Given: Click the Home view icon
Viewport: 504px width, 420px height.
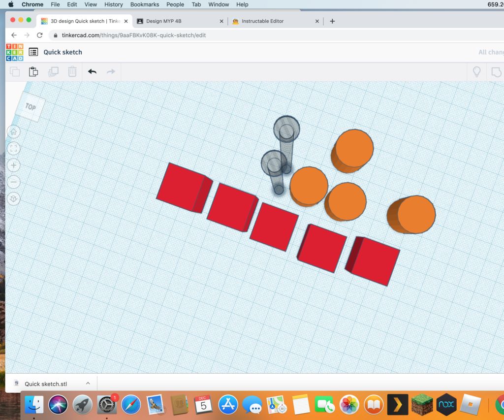Looking at the screenshot, I should click(x=13, y=131).
